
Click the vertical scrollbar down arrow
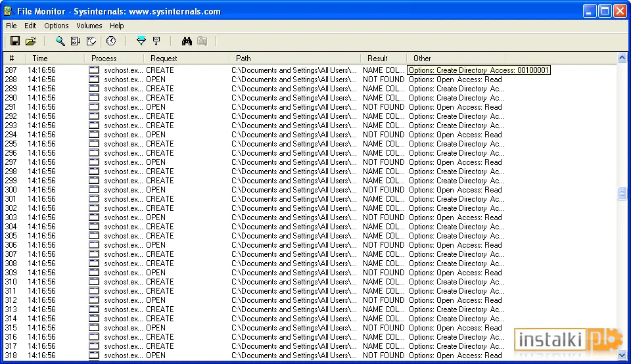coord(622,355)
